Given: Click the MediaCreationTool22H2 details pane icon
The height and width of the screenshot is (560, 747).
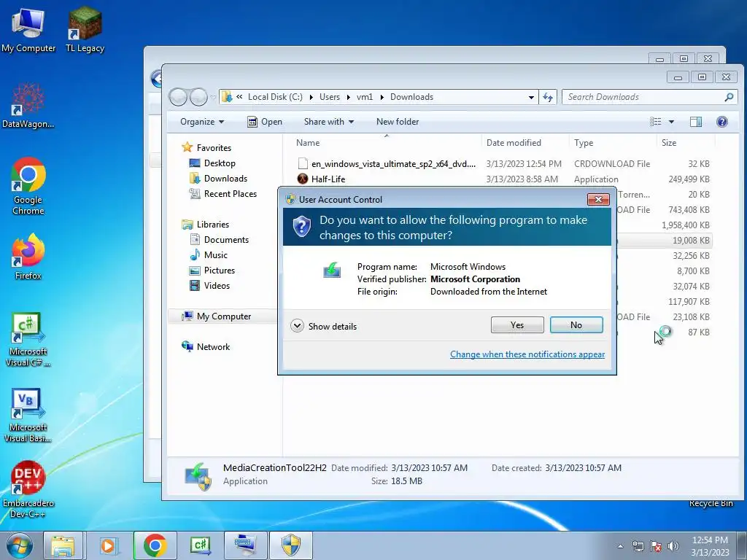Looking at the screenshot, I should [198, 476].
